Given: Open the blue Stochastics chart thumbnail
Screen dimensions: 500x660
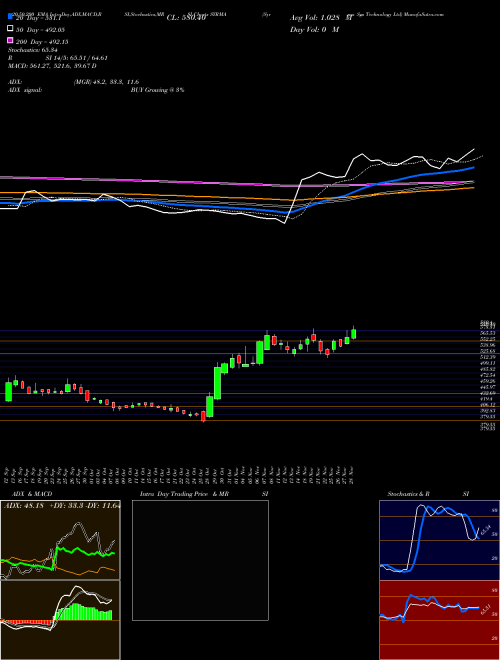Looking at the screenshot, I should (x=439, y=540).
